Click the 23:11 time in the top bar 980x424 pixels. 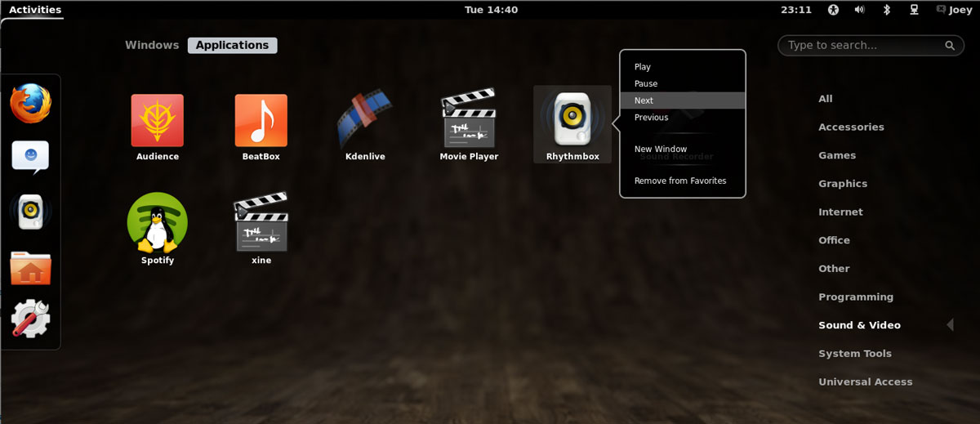pos(796,10)
